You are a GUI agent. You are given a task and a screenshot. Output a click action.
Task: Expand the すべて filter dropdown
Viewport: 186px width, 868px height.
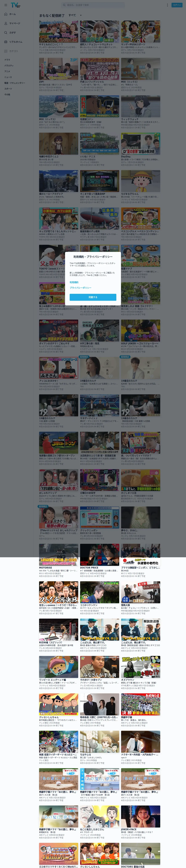coord(75,15)
